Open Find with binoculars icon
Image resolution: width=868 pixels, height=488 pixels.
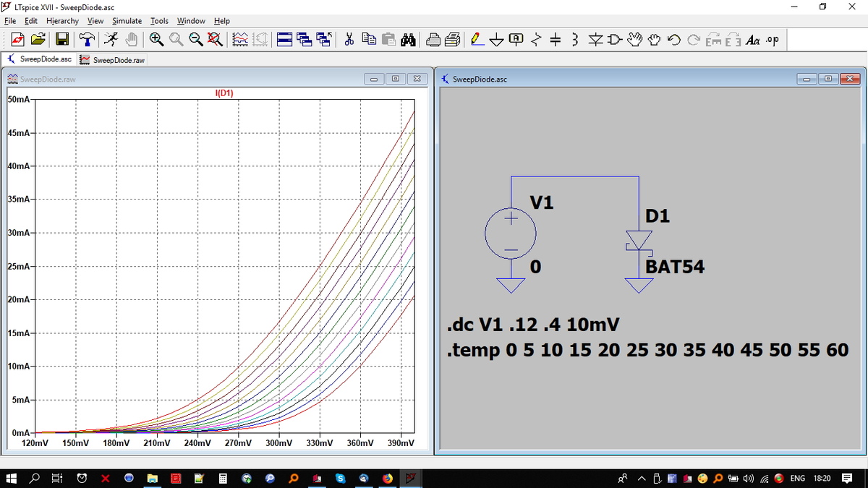coord(407,39)
